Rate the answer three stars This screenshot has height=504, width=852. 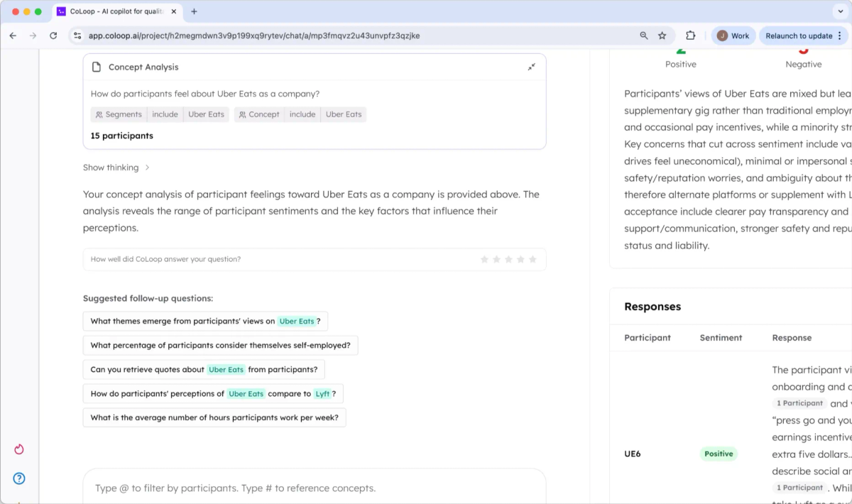508,259
